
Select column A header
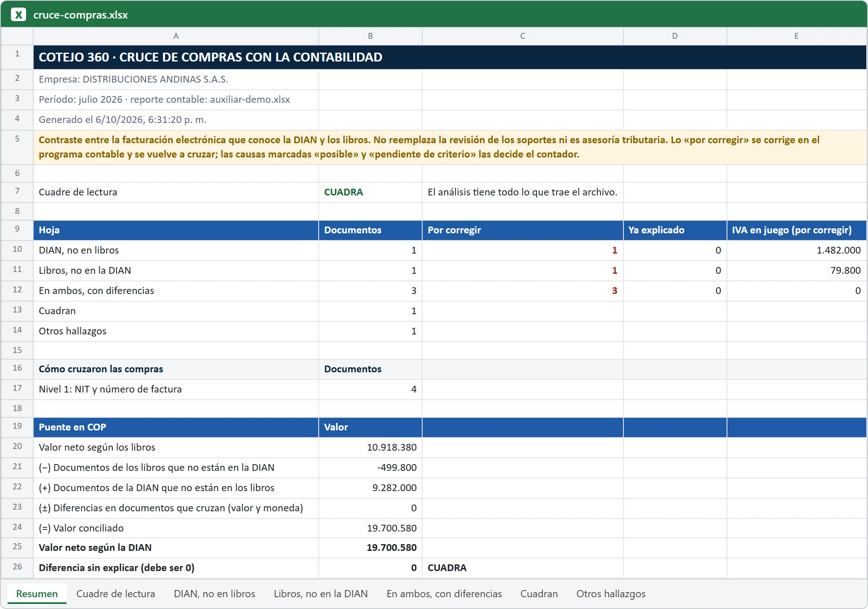point(176,36)
